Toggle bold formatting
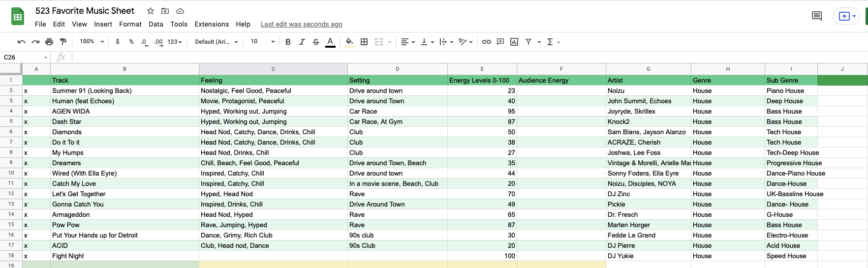The width and height of the screenshot is (868, 268). coord(288,42)
